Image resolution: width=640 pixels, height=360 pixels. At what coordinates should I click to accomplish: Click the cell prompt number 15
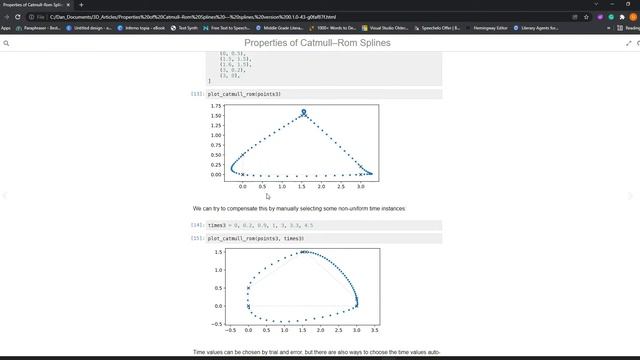198,238
